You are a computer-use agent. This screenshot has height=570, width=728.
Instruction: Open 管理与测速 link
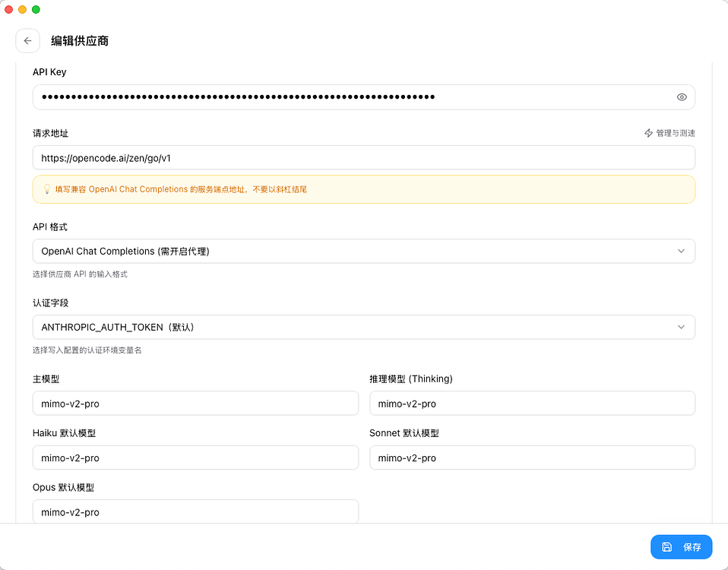tap(669, 133)
